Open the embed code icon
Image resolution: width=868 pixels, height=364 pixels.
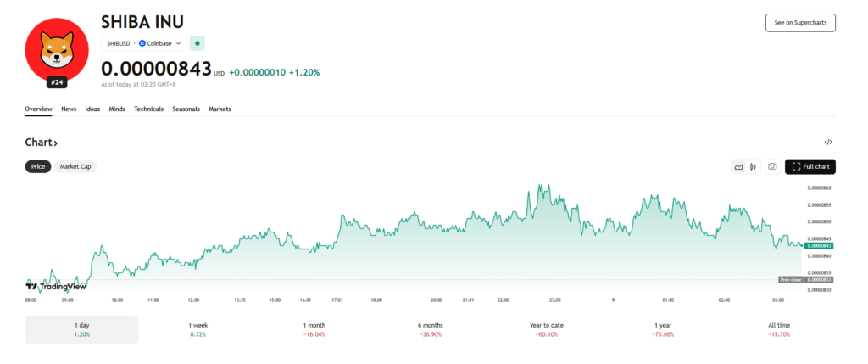[828, 143]
